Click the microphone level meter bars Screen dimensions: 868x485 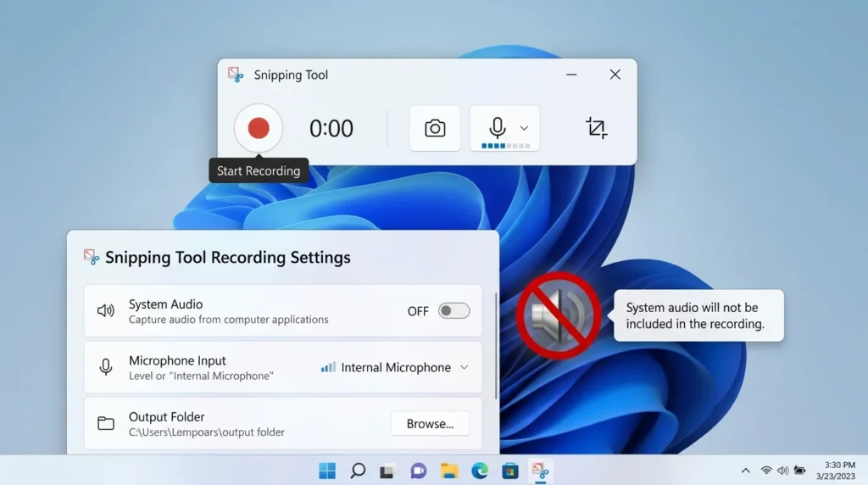pos(506,146)
